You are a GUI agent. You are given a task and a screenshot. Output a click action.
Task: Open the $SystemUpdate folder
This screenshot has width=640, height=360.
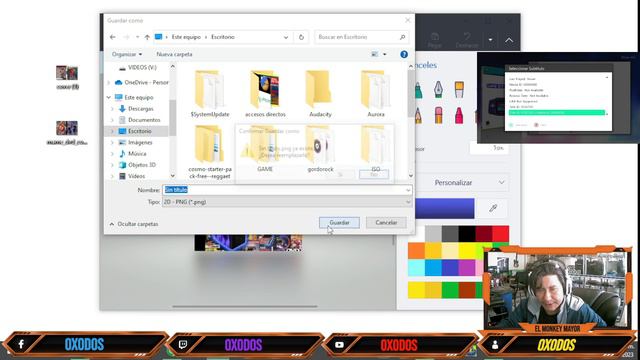[210, 94]
